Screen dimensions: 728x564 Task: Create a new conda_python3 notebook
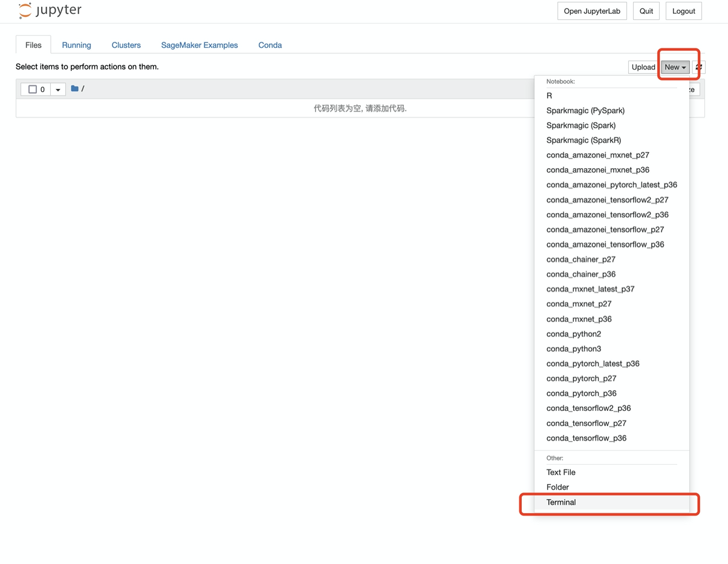[x=573, y=349]
